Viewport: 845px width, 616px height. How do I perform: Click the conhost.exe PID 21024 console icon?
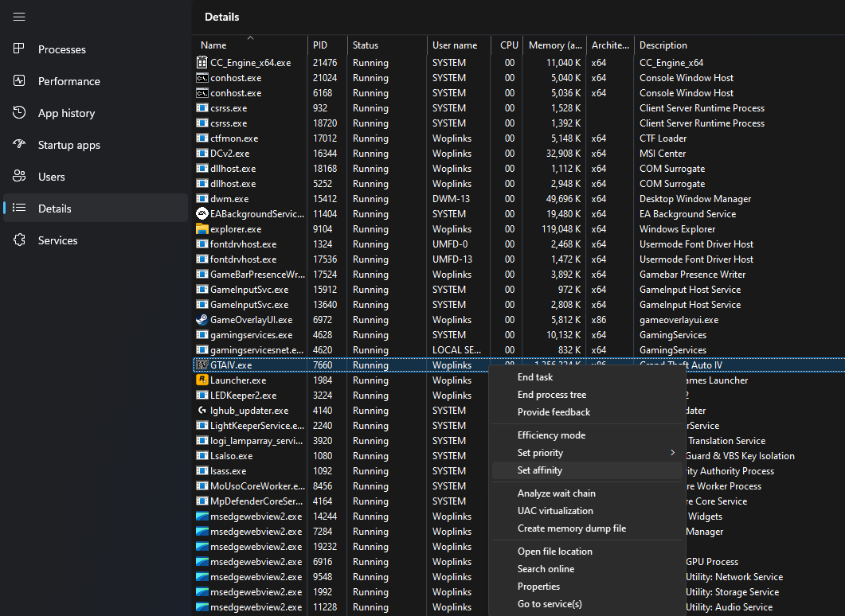pyautogui.click(x=201, y=77)
